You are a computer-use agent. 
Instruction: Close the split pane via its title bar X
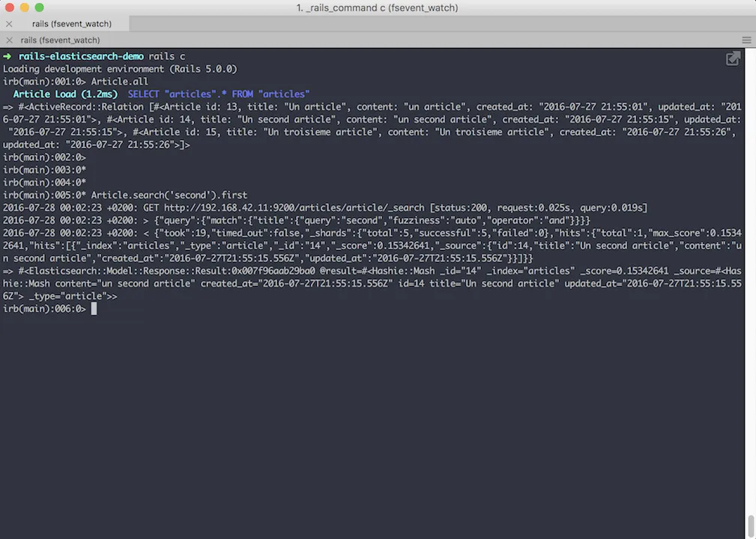9,40
